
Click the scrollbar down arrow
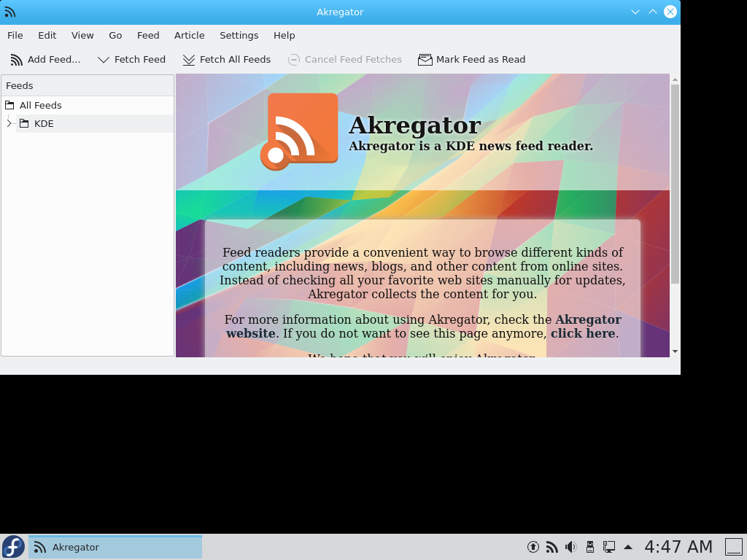point(675,351)
